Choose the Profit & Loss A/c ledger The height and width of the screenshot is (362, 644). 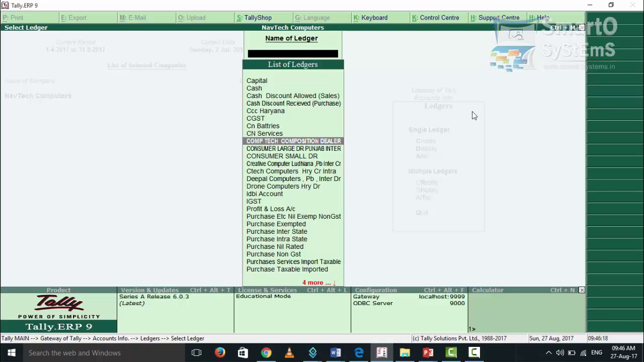tap(271, 209)
